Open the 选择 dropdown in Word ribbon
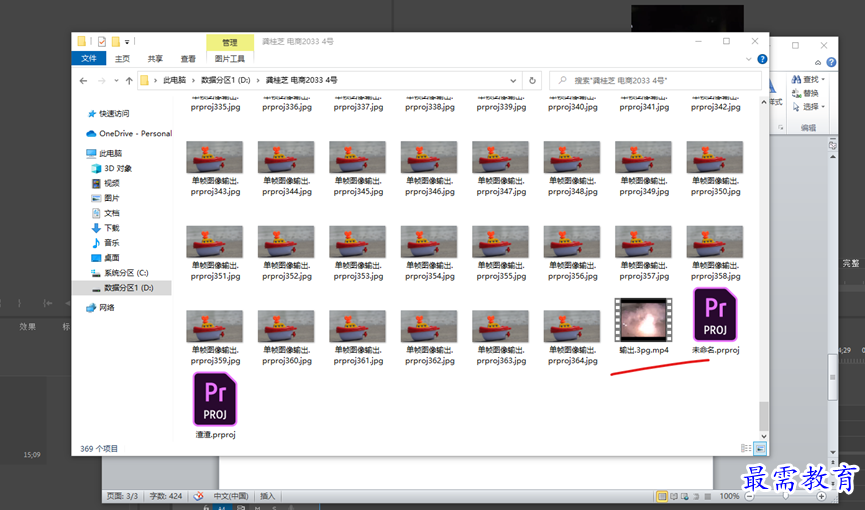Screen dimensions: 865x510 (808, 107)
